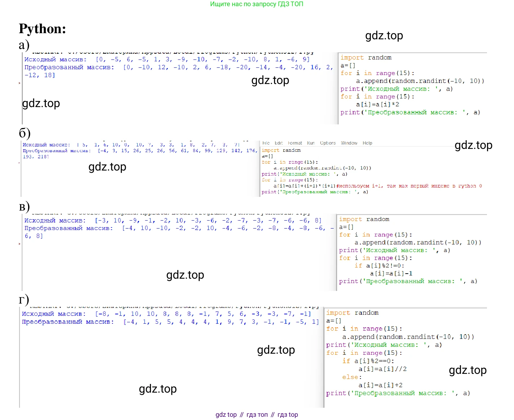This screenshot has width=514, height=420.
Task: Click 'import random' in code section г
Action: pyautogui.click(x=352, y=313)
